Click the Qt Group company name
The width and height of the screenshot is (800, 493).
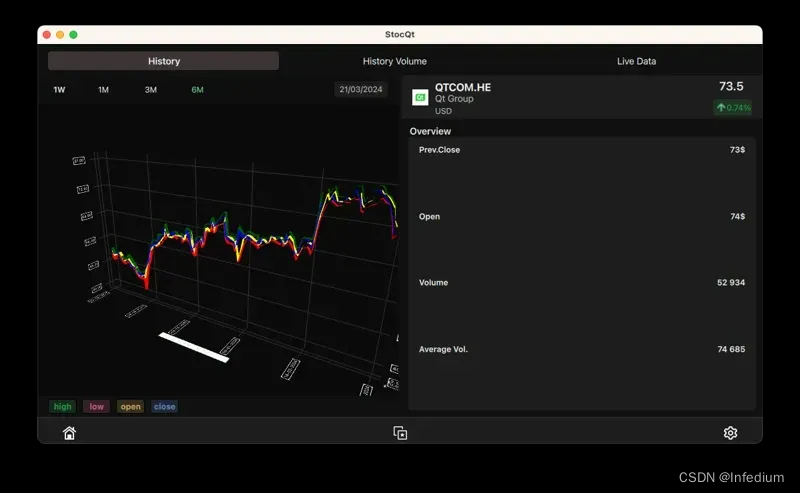tap(454, 98)
